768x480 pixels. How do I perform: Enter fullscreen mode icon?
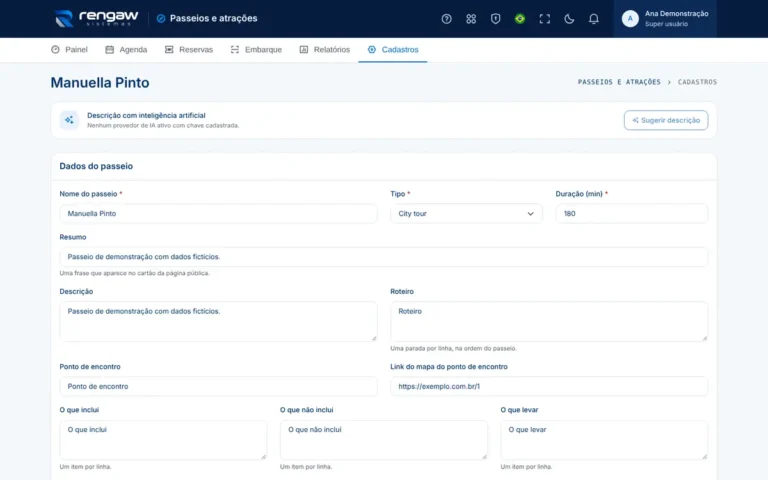544,19
